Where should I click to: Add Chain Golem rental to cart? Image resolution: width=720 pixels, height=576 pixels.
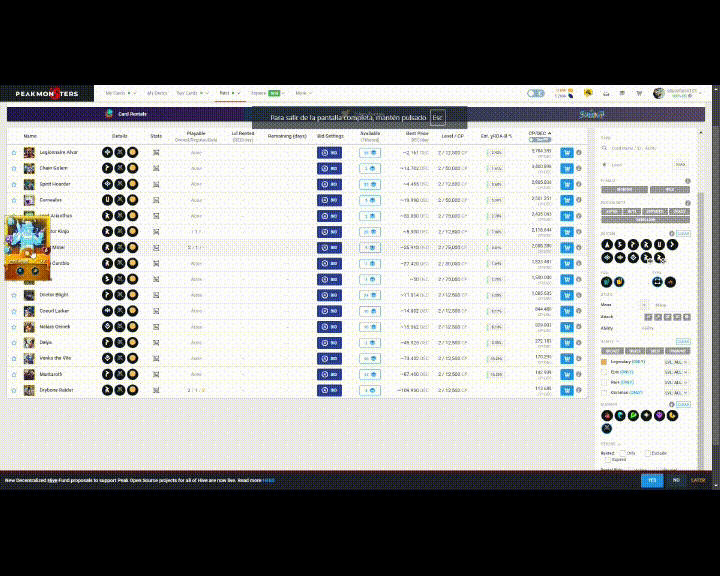[567, 169]
